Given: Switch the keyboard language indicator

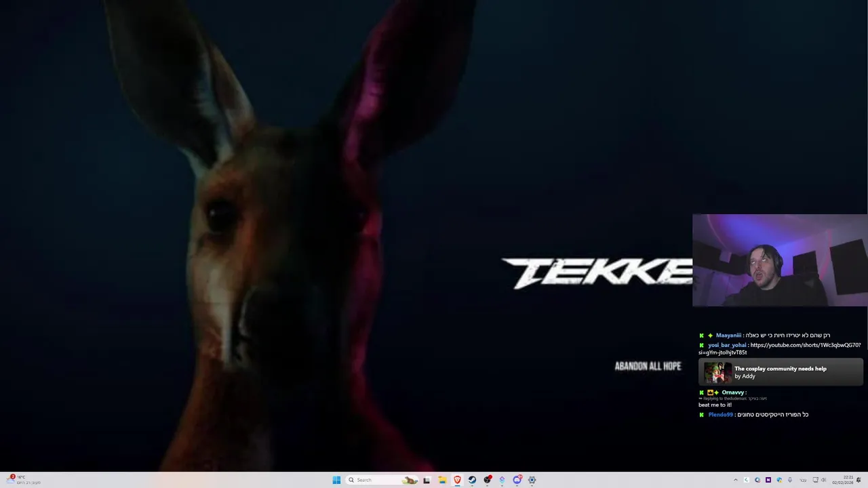Looking at the screenshot, I should coord(804,480).
